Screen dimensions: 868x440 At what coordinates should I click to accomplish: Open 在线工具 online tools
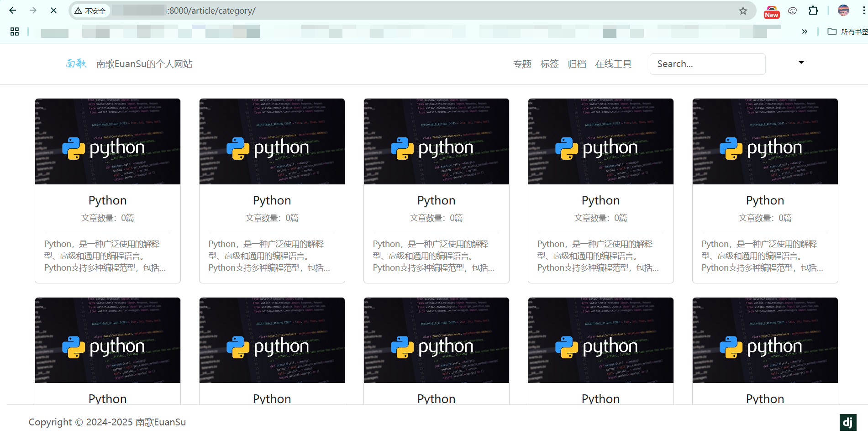tap(613, 64)
